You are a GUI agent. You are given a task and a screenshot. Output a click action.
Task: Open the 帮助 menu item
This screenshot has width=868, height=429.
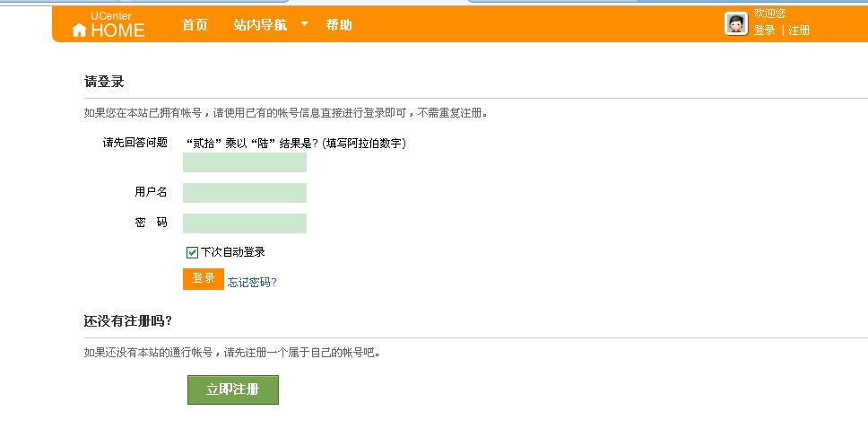(339, 25)
